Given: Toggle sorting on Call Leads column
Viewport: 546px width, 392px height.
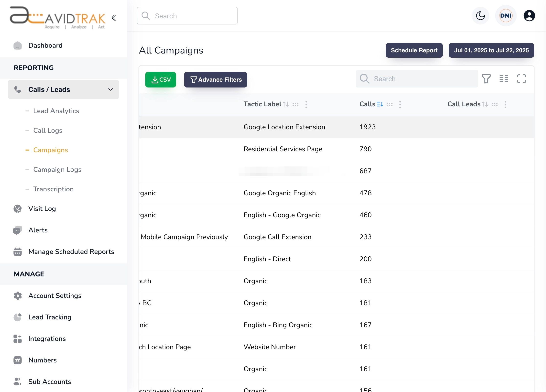Looking at the screenshot, I should tap(485, 104).
